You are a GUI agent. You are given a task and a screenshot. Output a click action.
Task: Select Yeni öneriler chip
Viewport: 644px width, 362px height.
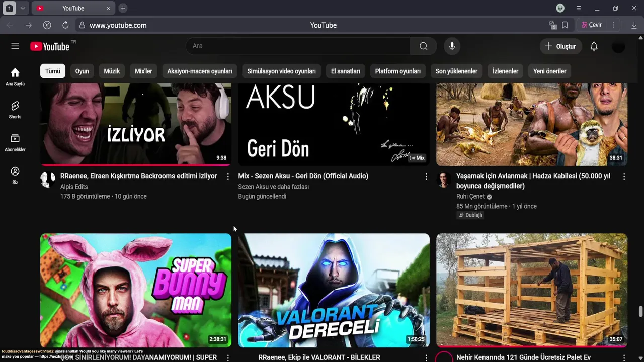coord(550,71)
